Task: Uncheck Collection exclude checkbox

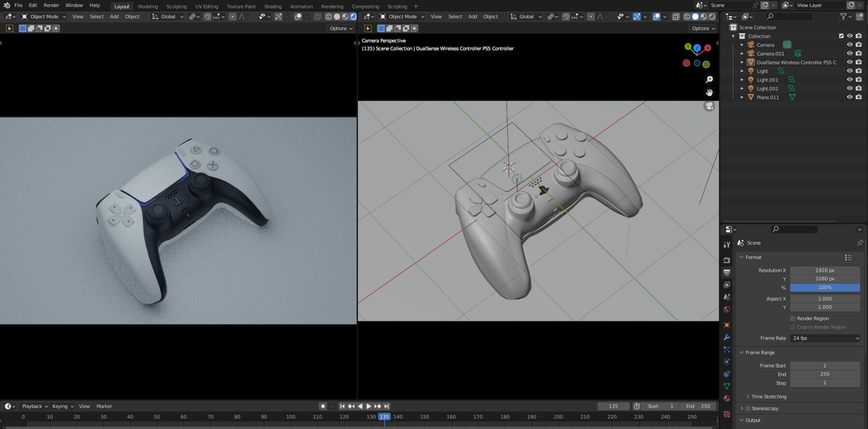Action: tap(841, 36)
